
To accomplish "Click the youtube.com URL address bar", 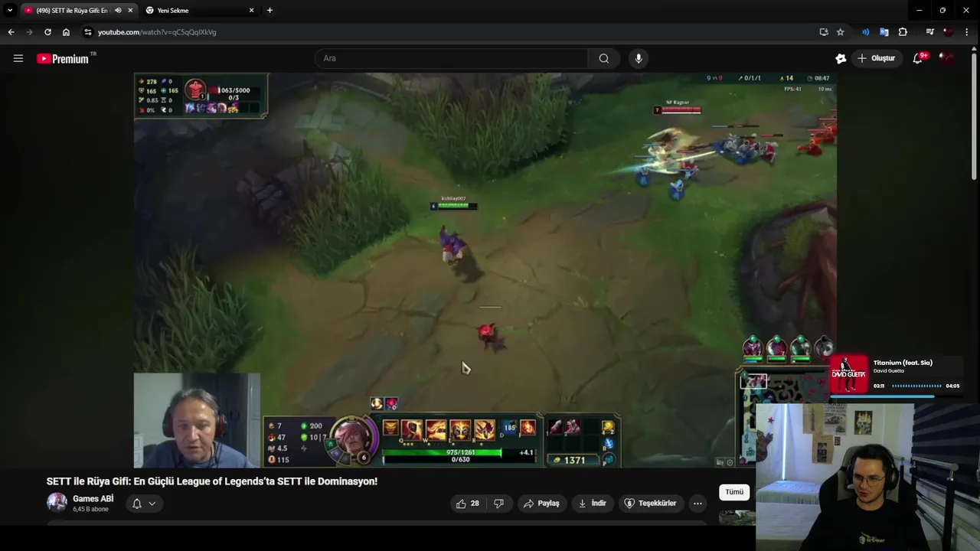I will click(157, 32).
